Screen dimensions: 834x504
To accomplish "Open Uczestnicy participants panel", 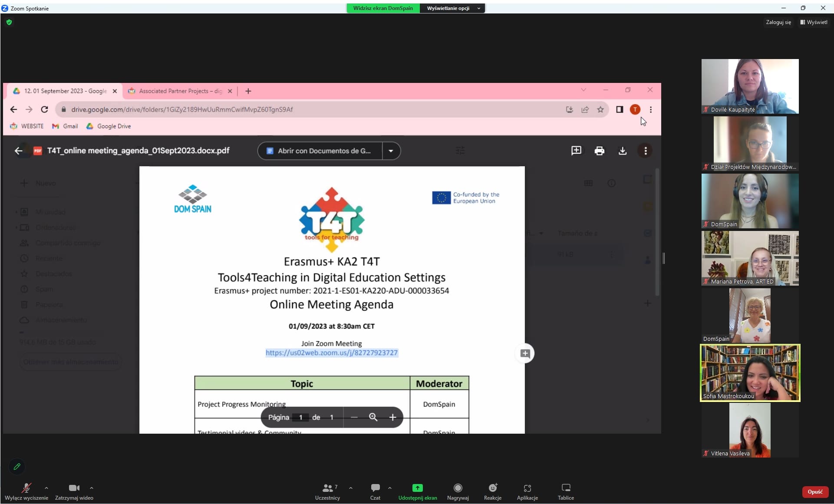I will pyautogui.click(x=328, y=491).
